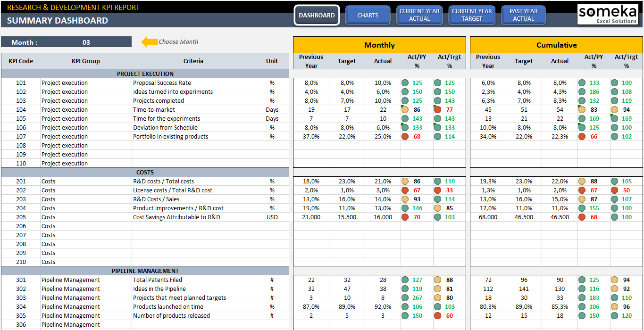This screenshot has width=644, height=330.
Task: Click the yellow cumulative dot for Total Patents Filed
Action: 614,280
